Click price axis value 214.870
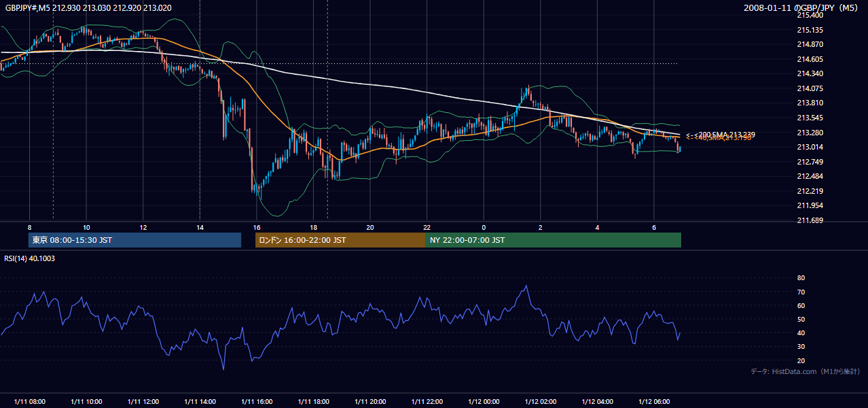 tap(810, 44)
